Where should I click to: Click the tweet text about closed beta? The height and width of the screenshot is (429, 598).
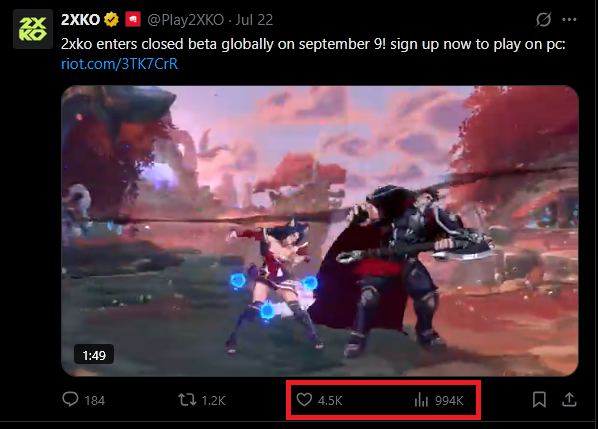(x=313, y=44)
